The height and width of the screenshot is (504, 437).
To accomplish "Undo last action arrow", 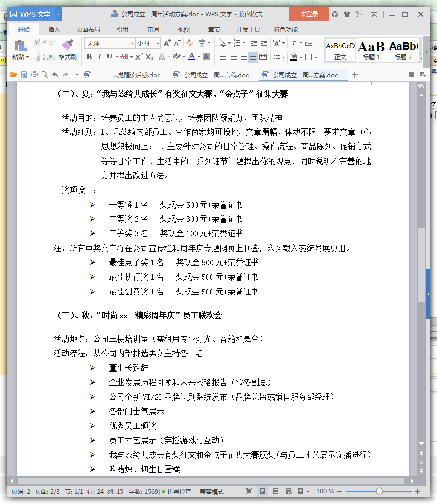I will coord(55,75).
